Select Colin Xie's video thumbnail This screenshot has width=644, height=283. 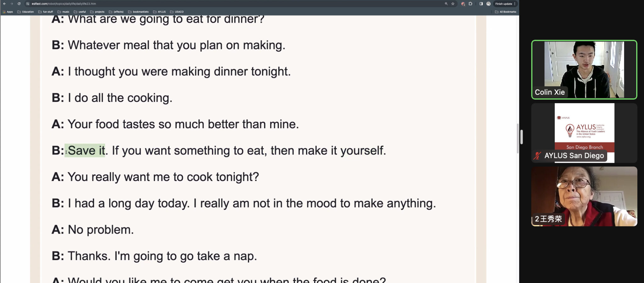tap(584, 70)
